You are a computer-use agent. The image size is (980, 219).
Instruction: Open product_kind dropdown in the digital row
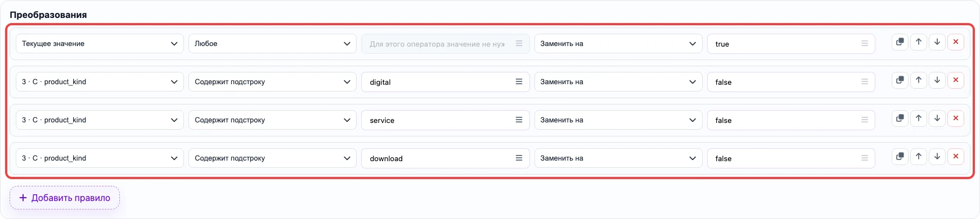click(x=100, y=82)
